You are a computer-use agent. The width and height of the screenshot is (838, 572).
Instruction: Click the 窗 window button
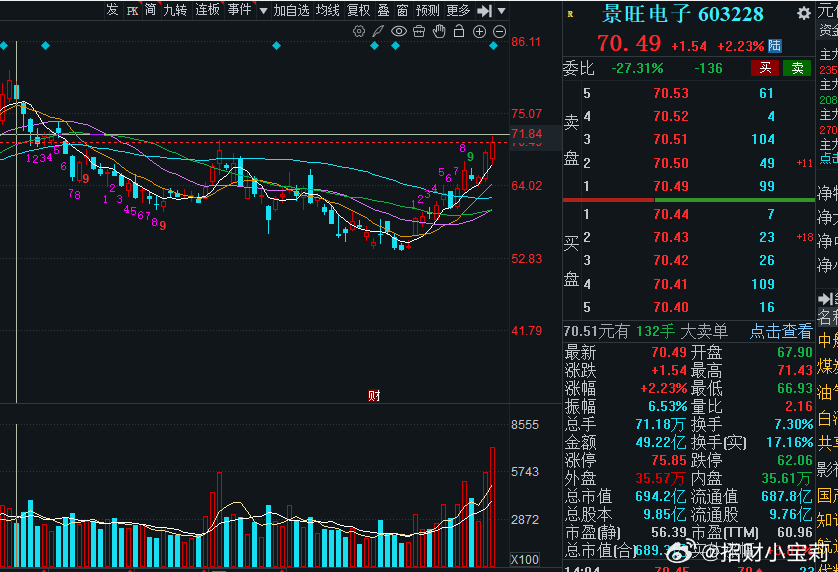pyautogui.click(x=402, y=10)
